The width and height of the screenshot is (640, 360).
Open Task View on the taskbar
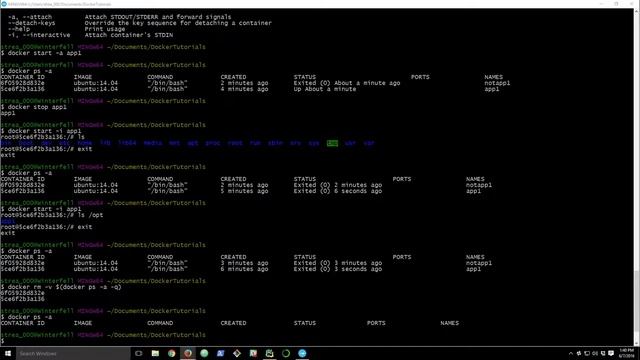point(139,353)
